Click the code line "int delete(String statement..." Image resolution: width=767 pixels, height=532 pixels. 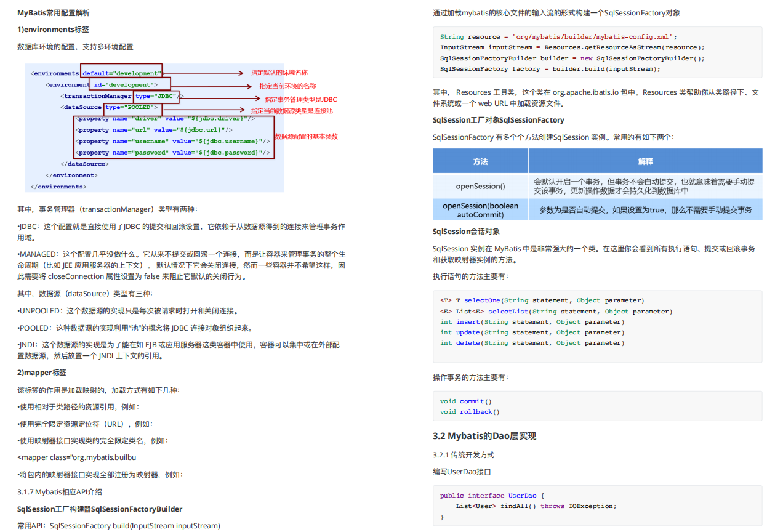coord(532,343)
